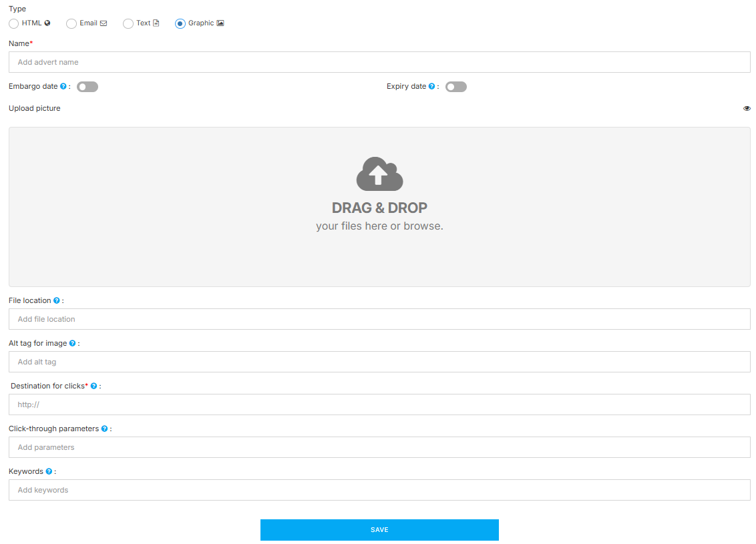Image resolution: width=756 pixels, height=544 pixels.
Task: Click the Add keywords input box
Action: pos(379,490)
